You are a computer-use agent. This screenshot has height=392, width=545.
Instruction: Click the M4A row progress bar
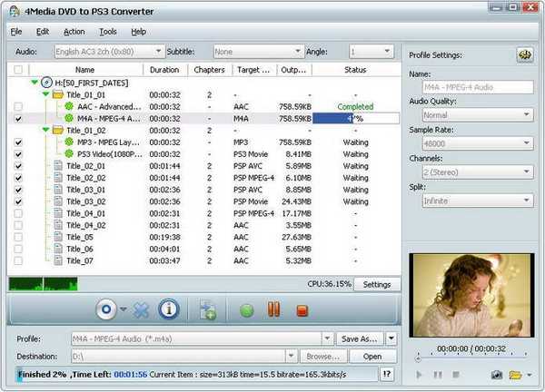click(356, 118)
